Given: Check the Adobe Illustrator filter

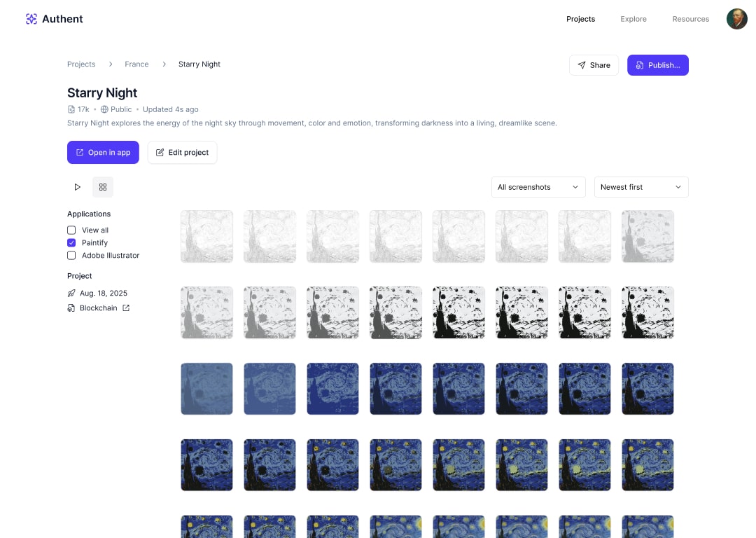Looking at the screenshot, I should pyautogui.click(x=71, y=255).
